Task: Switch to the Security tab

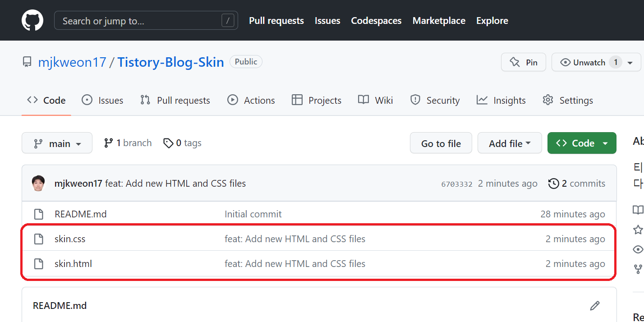Action: [x=435, y=100]
